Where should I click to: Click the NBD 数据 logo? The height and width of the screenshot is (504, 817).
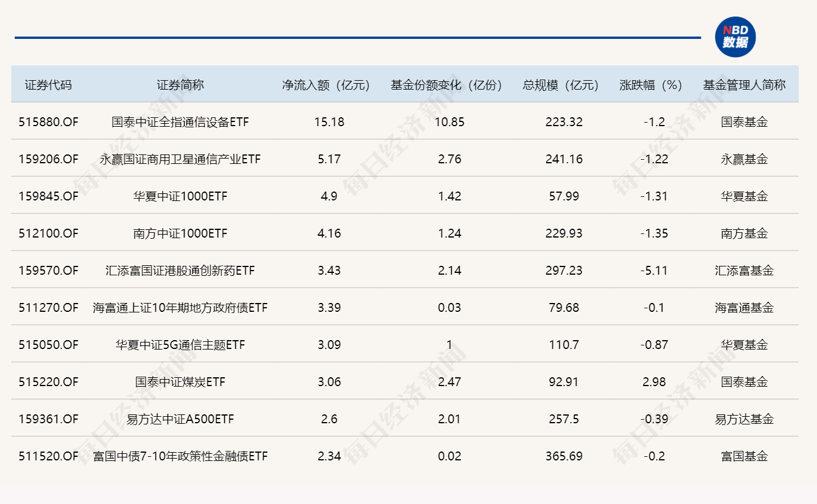736,37
